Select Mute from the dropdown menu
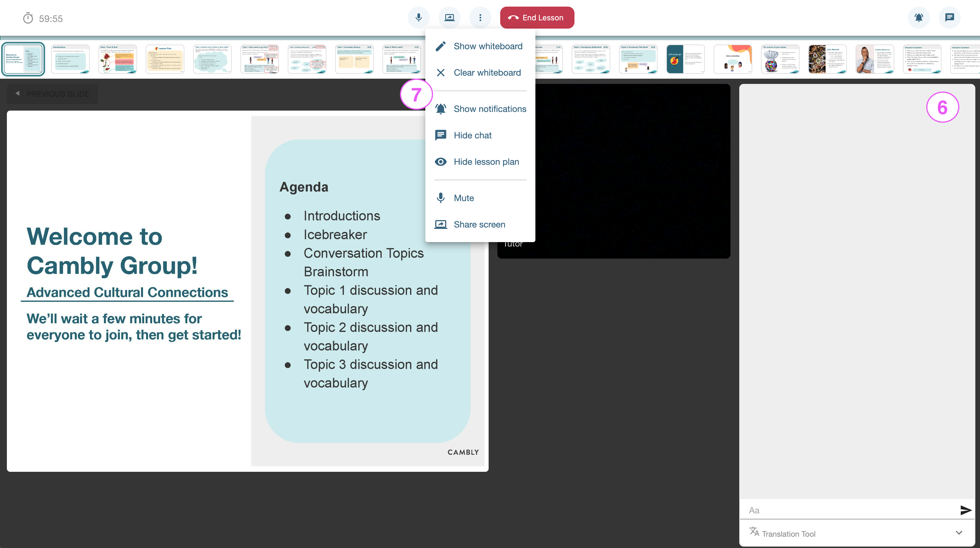 tap(480, 198)
